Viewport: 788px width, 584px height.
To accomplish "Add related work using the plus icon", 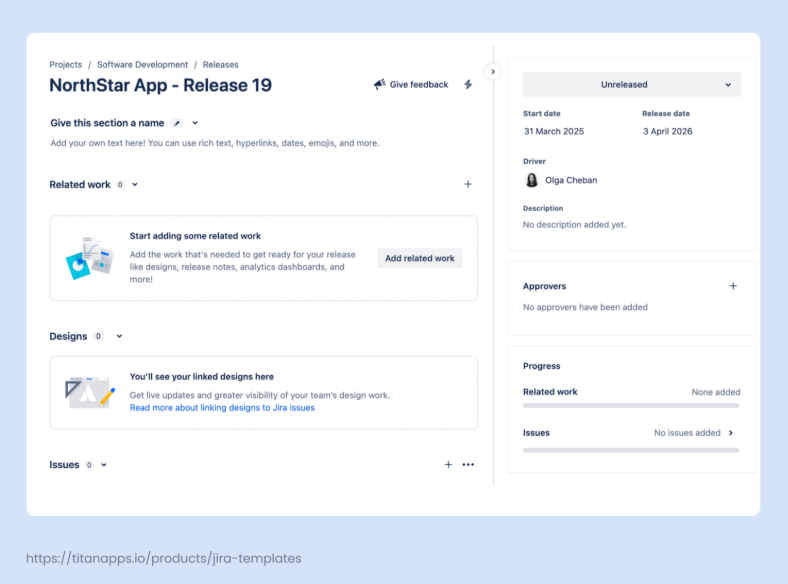I will click(468, 184).
